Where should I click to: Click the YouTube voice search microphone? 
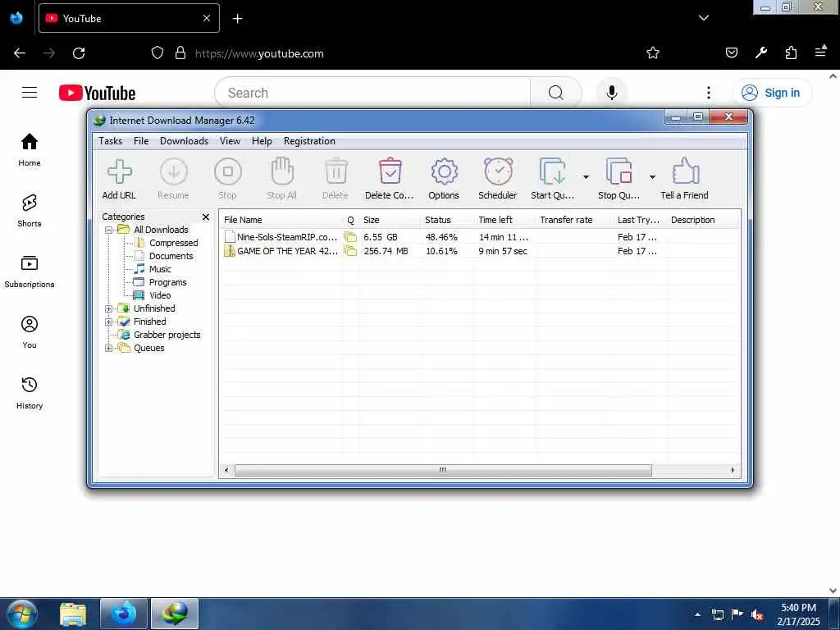point(612,93)
